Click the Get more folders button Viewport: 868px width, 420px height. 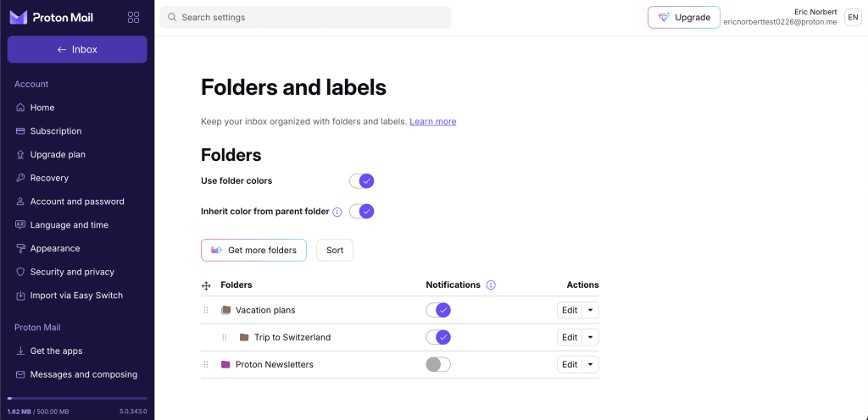pyautogui.click(x=253, y=250)
